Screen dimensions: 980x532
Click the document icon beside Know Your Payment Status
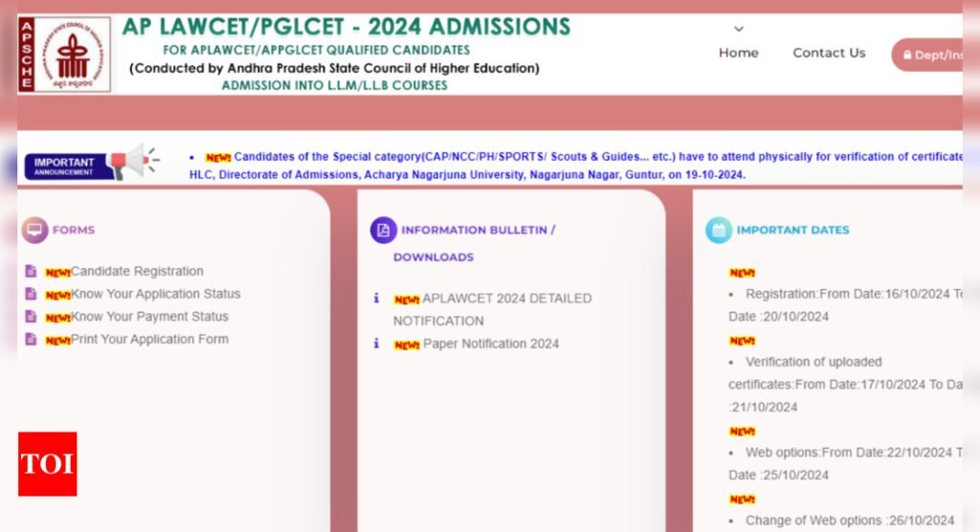[31, 317]
